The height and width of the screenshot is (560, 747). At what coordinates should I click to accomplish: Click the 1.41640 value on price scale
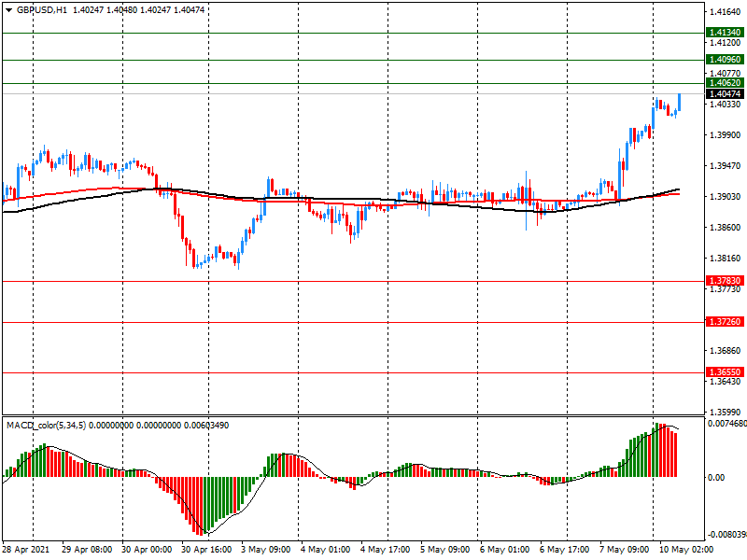point(725,12)
